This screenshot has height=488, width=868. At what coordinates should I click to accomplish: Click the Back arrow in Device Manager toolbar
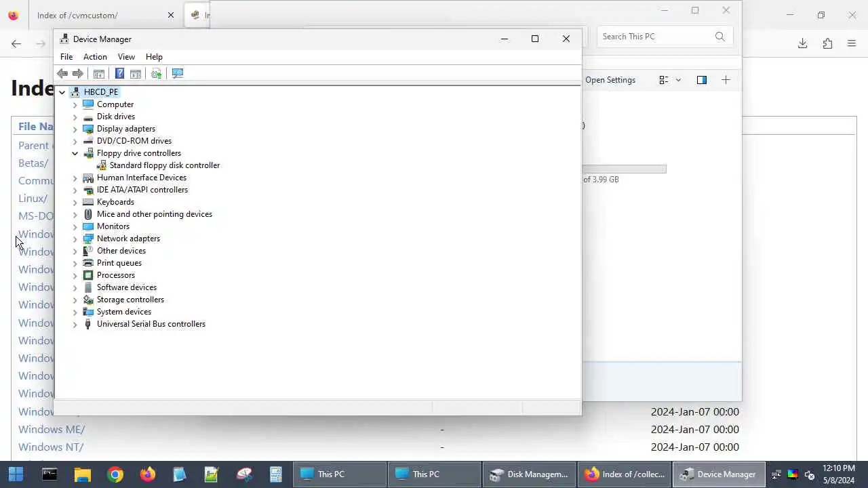(62, 73)
